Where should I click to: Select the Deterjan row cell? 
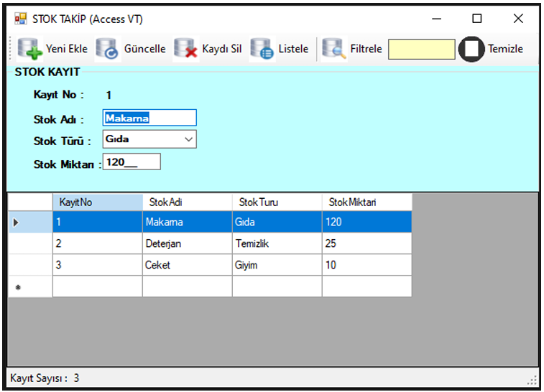point(187,244)
